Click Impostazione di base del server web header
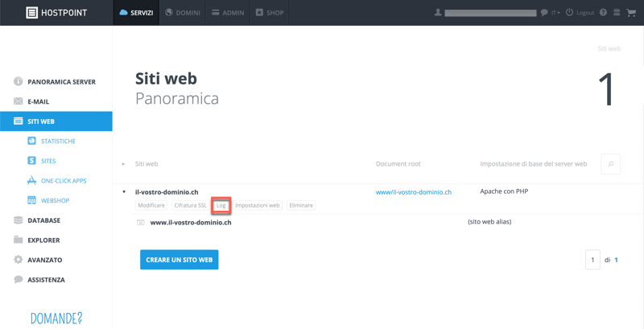Screen dimensions: 644x329 [x=534, y=163]
